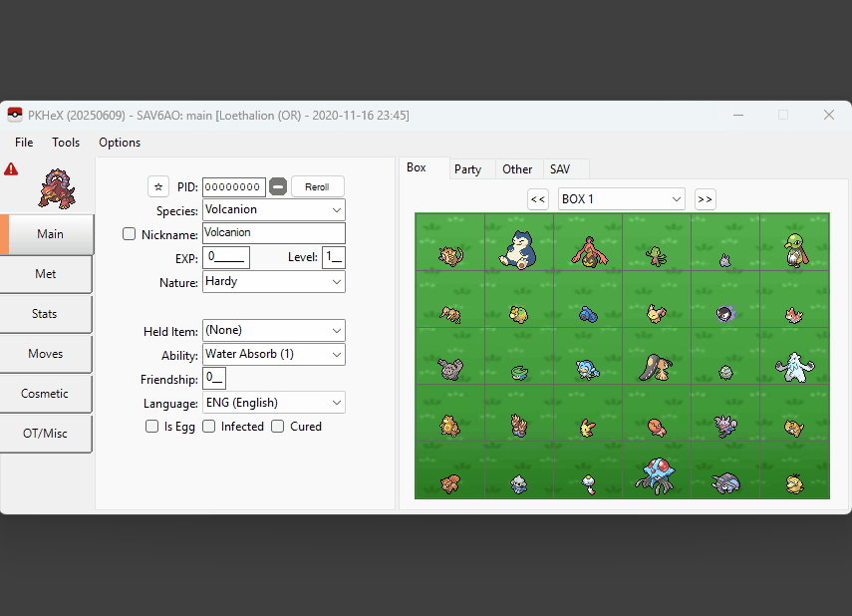The height and width of the screenshot is (616, 852).
Task: Tick the Cured checkbox
Action: 278,427
